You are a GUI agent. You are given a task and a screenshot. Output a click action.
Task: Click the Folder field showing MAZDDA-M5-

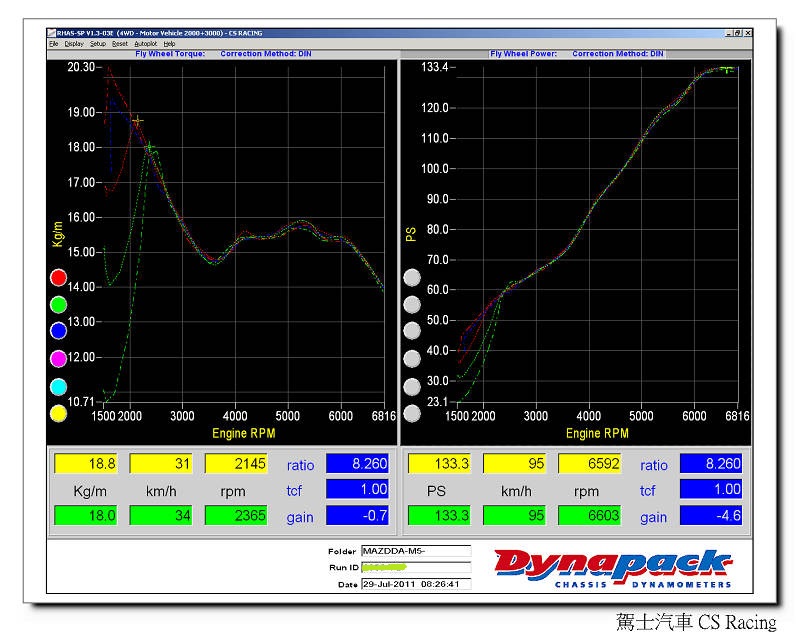[415, 551]
